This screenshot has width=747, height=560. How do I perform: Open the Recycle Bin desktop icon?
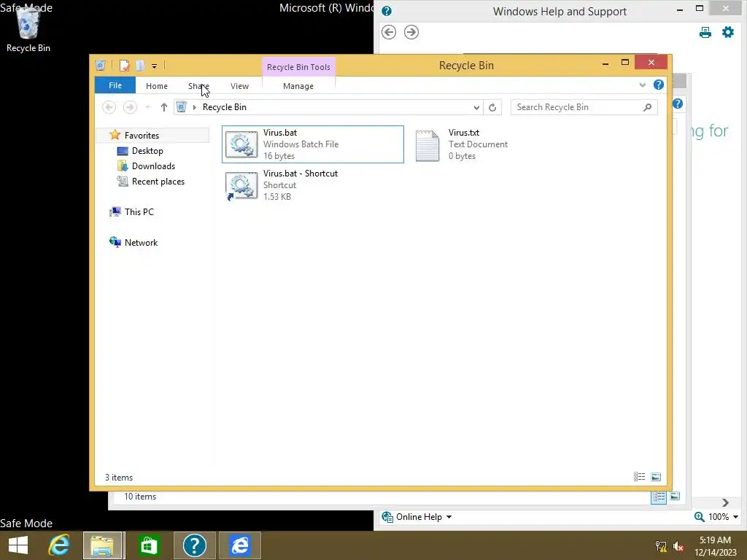[x=28, y=28]
